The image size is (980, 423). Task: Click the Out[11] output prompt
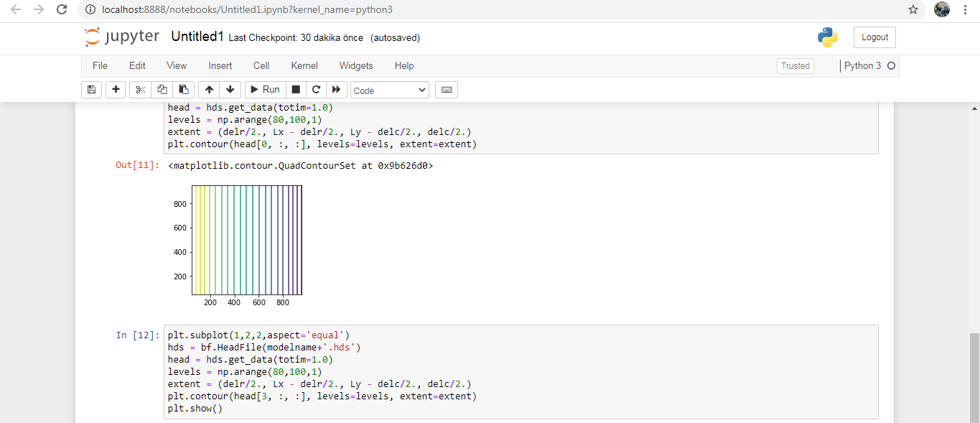pos(137,165)
